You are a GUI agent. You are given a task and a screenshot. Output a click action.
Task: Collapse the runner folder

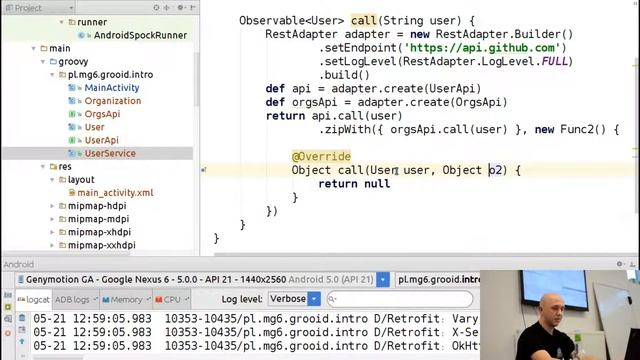point(62,22)
